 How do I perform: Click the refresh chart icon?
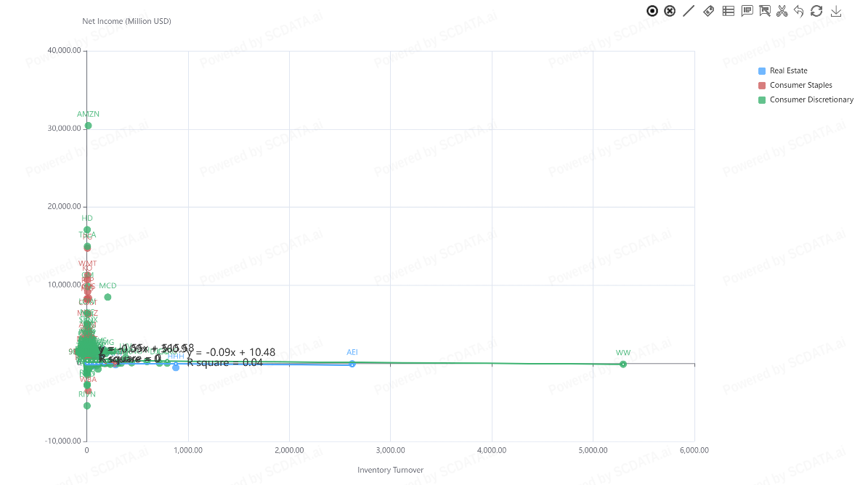(x=816, y=11)
